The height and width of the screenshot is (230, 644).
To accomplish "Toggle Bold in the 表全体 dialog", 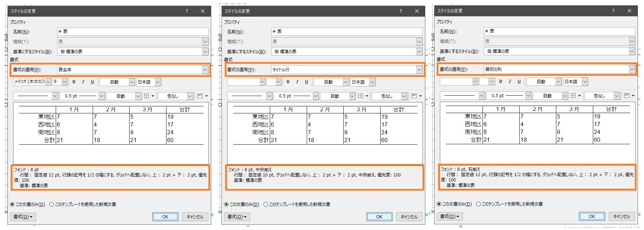I will [74, 82].
